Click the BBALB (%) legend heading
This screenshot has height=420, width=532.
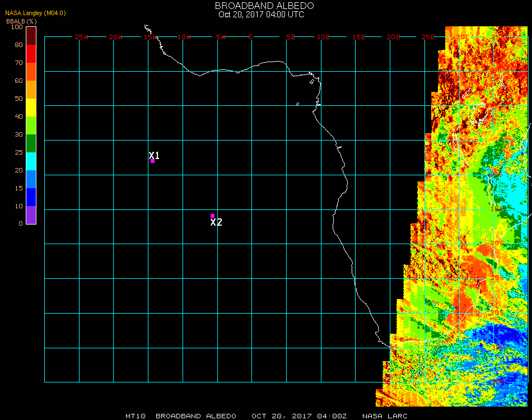coord(21,21)
